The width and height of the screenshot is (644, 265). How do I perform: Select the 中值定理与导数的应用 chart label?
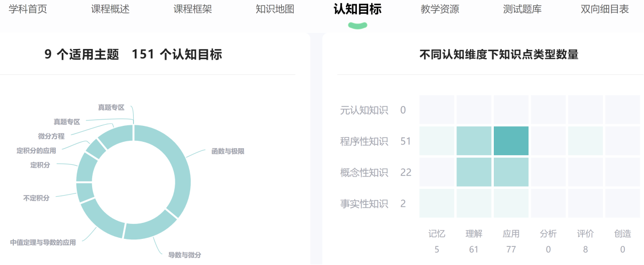tap(43, 243)
